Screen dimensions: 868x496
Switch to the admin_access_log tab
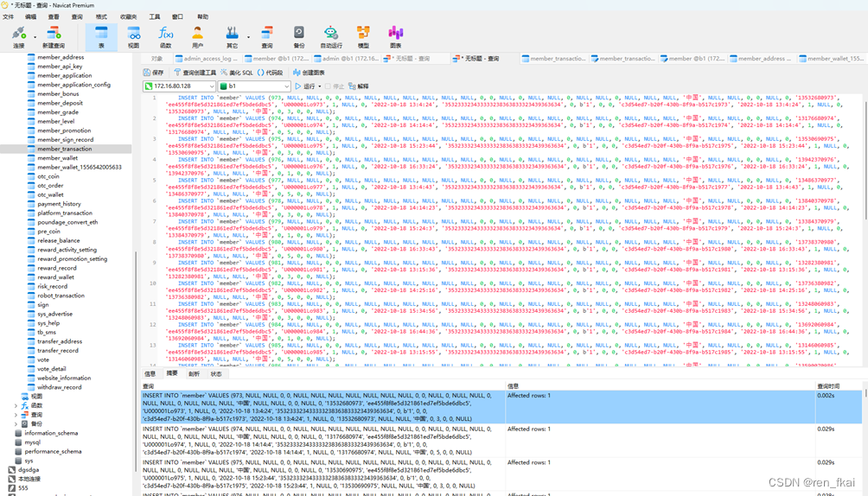(207, 59)
